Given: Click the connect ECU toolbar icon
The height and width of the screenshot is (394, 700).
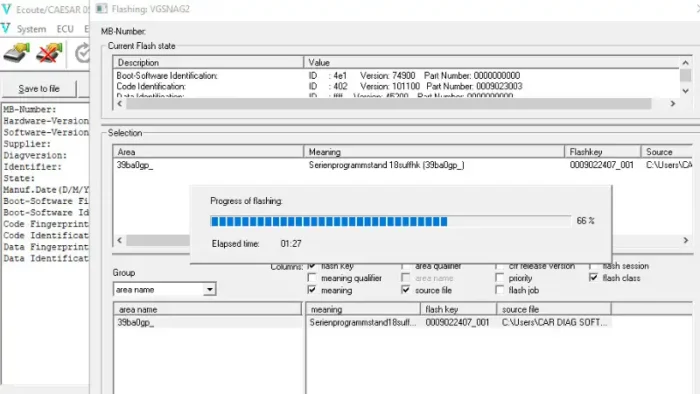Looking at the screenshot, I should [17, 53].
